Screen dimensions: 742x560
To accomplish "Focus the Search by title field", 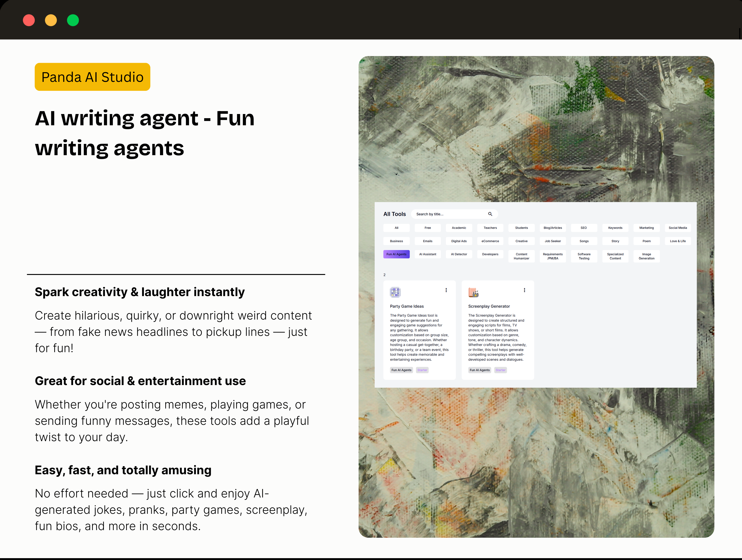I will pos(454,214).
